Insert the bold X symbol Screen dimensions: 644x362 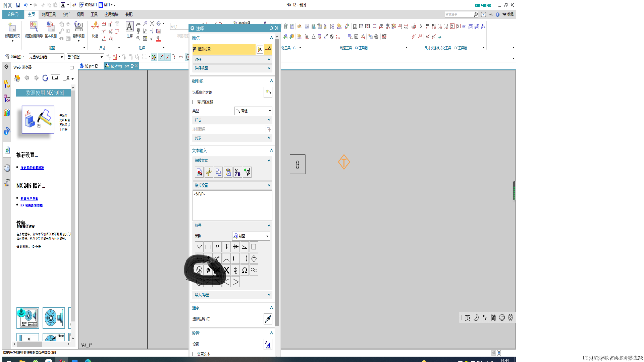(x=226, y=270)
